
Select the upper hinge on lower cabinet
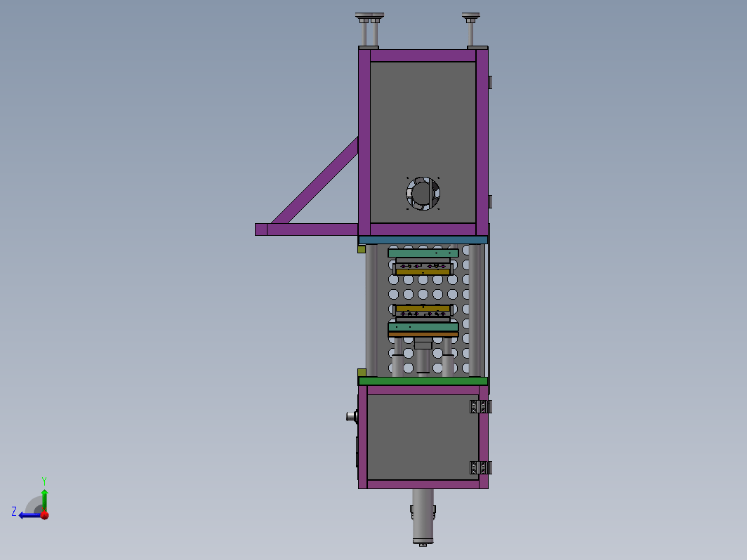pos(481,407)
